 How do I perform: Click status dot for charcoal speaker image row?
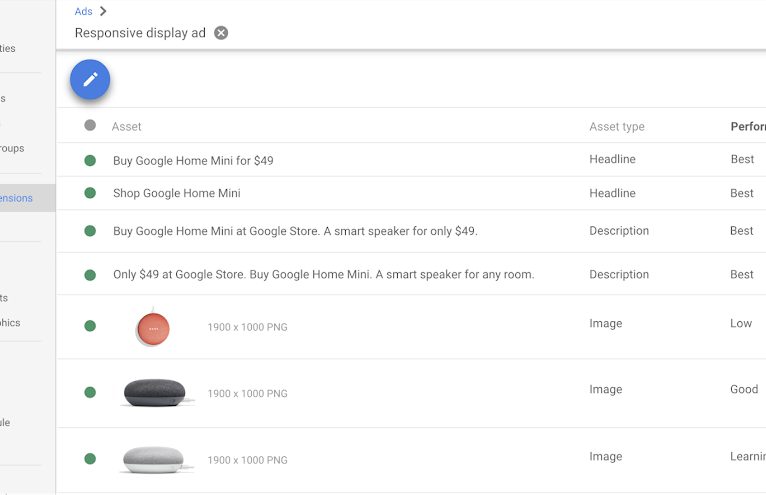point(90,392)
